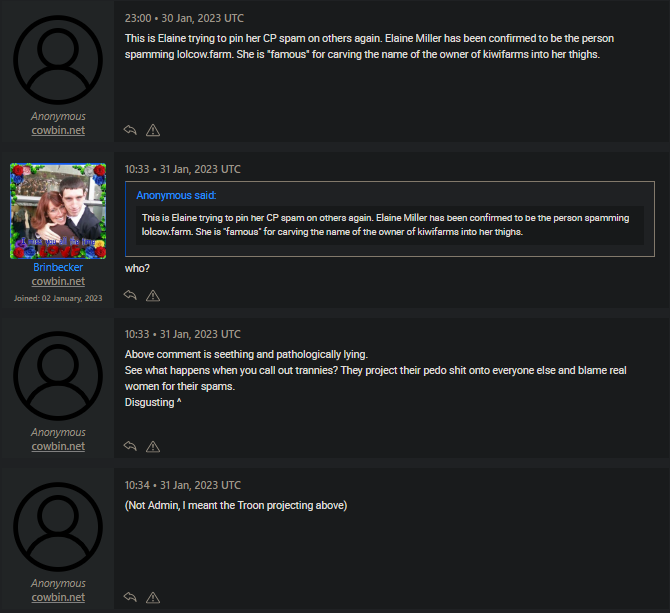Viewport: 670px width, 613px height.
Task: Click the 10:34 • 31 Jan, 2023 timestamp
Action: point(182,486)
